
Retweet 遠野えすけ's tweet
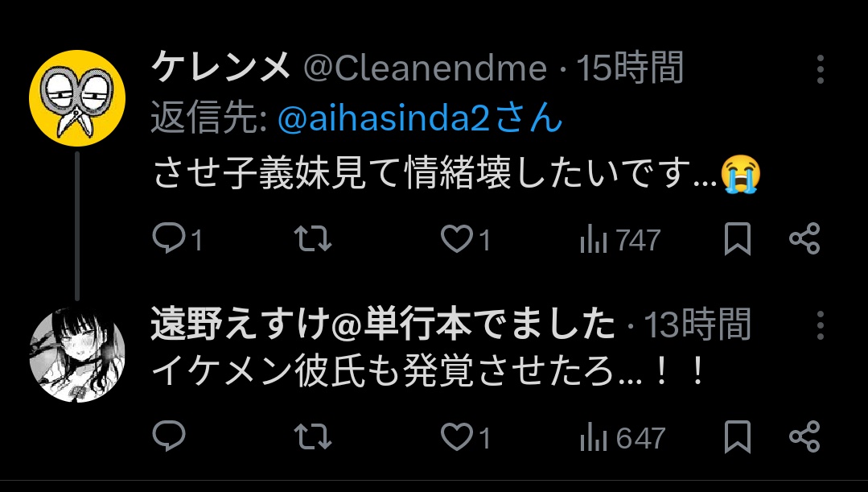click(313, 436)
